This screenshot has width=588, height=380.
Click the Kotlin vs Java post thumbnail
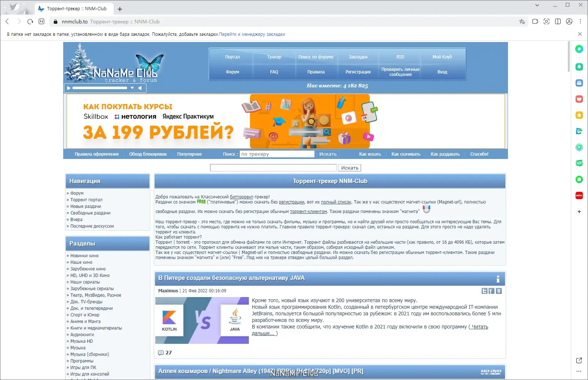click(x=202, y=320)
